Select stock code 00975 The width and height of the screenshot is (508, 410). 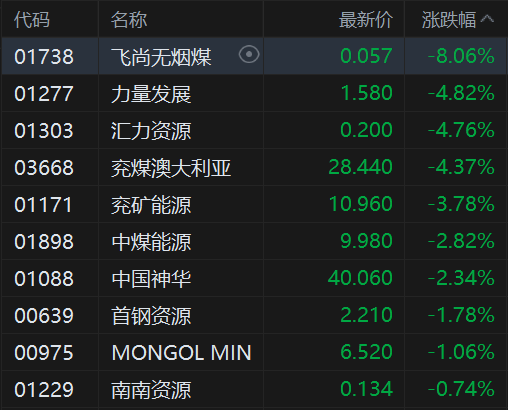[x=44, y=352]
